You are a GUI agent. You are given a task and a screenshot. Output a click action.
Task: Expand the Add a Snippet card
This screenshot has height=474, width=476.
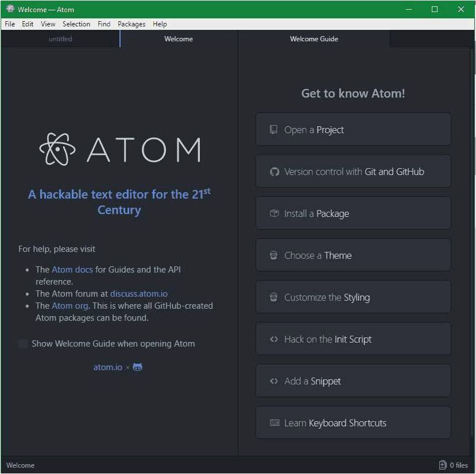pos(353,381)
